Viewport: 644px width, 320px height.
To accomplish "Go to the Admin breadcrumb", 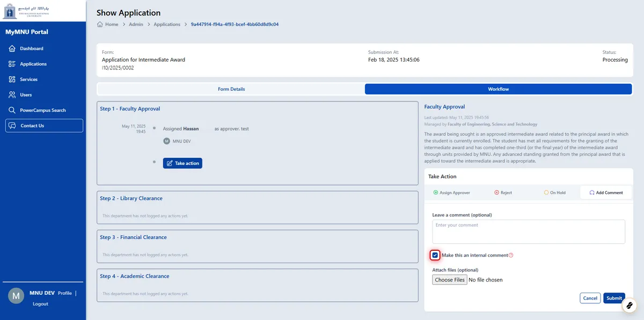I will [136, 24].
